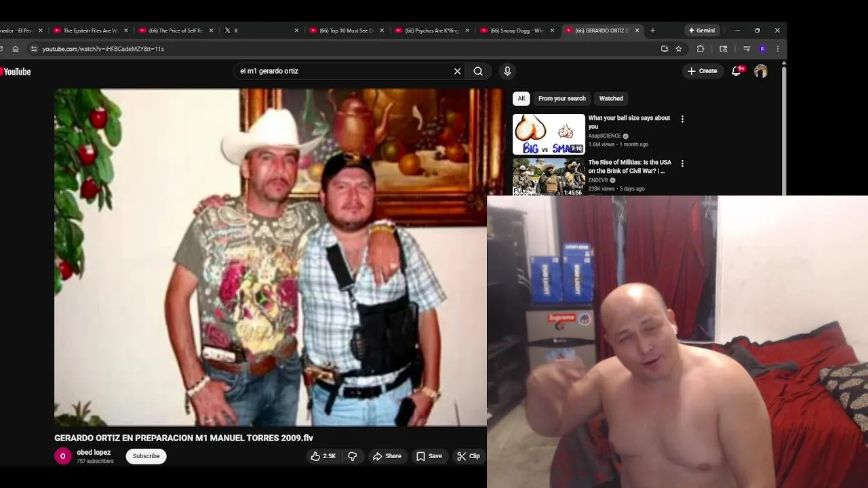Open Gemini in Chrome
Screen dimensions: 868x488
pyautogui.click(x=701, y=30)
